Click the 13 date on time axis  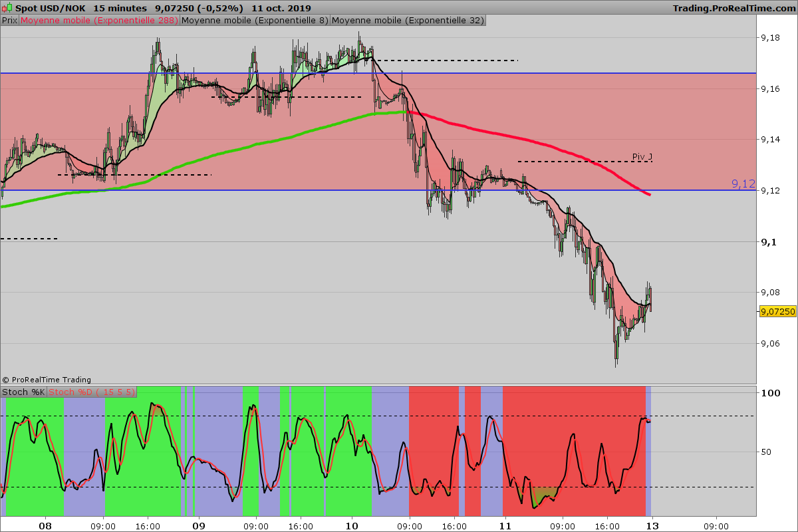pos(652,525)
